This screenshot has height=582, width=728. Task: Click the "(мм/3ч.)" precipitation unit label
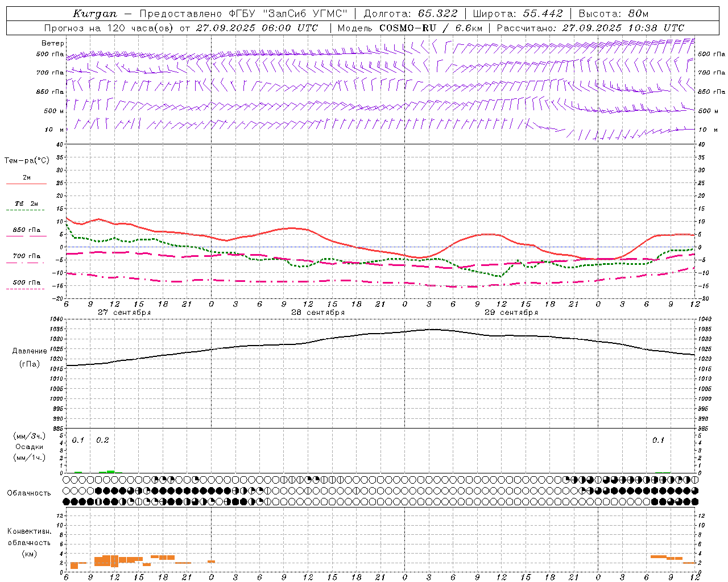30,436
